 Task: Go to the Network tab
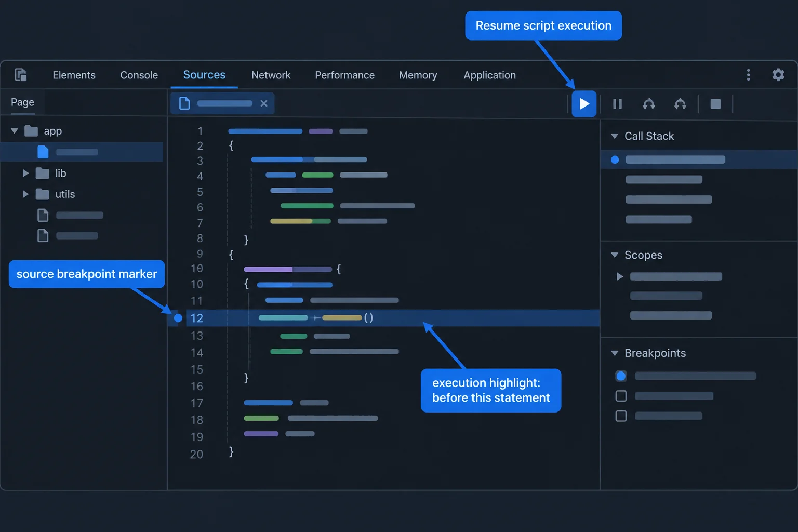271,75
